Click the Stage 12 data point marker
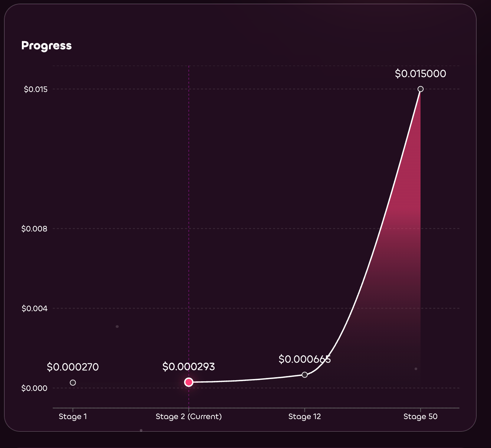This screenshot has height=448, width=491. [305, 375]
